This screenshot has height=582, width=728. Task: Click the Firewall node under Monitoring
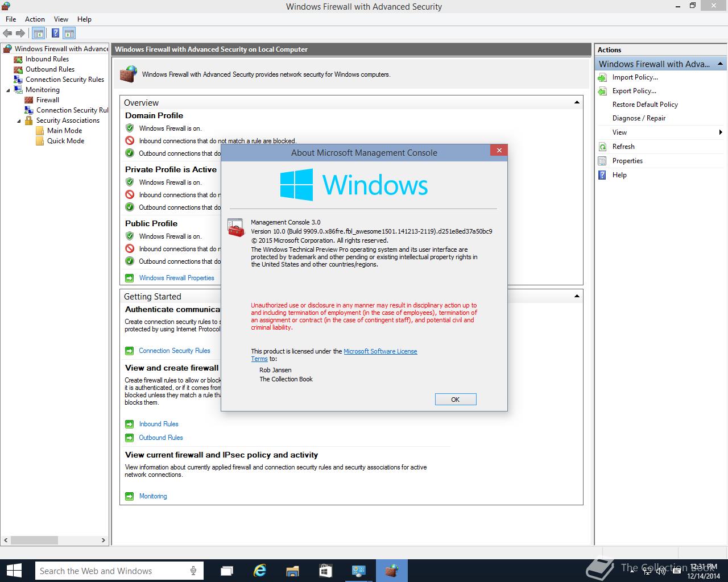pos(47,100)
